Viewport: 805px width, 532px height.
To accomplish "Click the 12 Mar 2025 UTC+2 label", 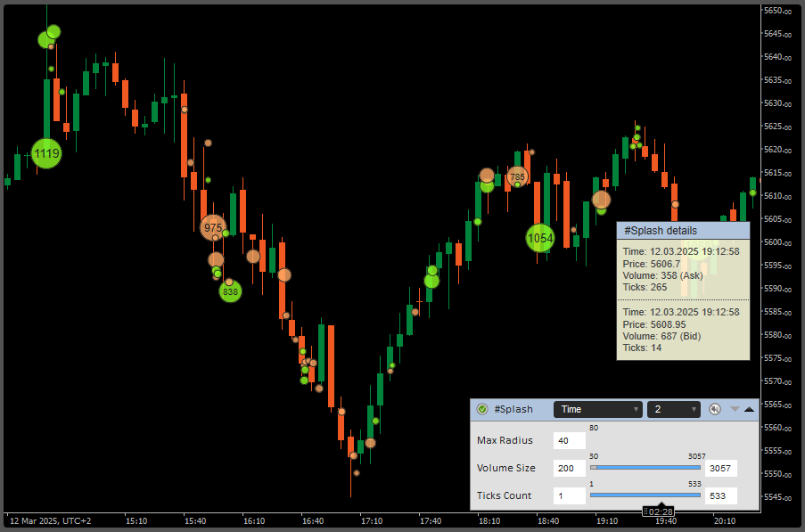I will point(49,520).
